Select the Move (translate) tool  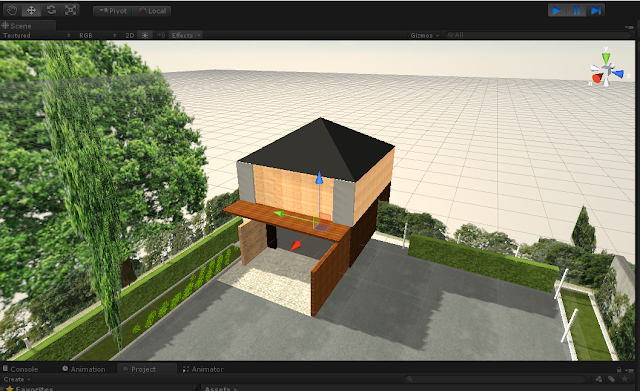[31, 10]
